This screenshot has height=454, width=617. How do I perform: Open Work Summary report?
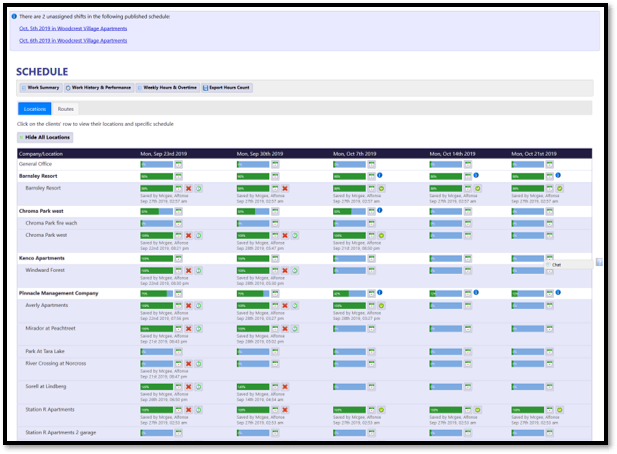pos(41,88)
